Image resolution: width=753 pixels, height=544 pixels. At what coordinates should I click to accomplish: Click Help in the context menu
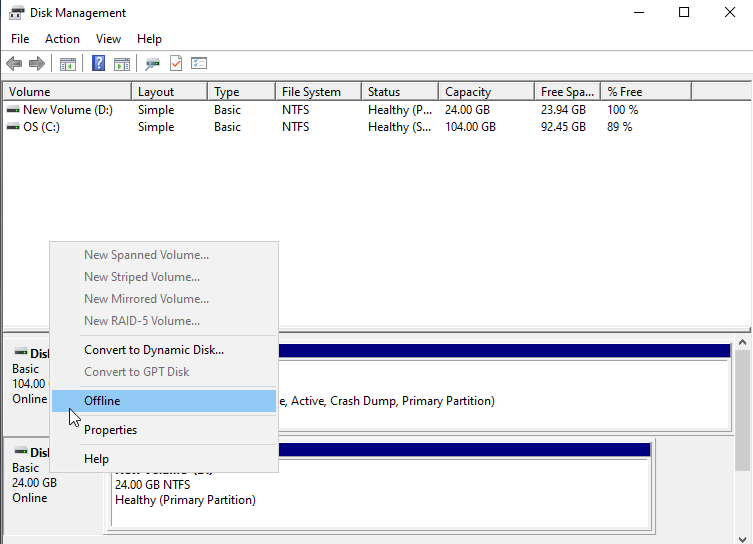[96, 459]
